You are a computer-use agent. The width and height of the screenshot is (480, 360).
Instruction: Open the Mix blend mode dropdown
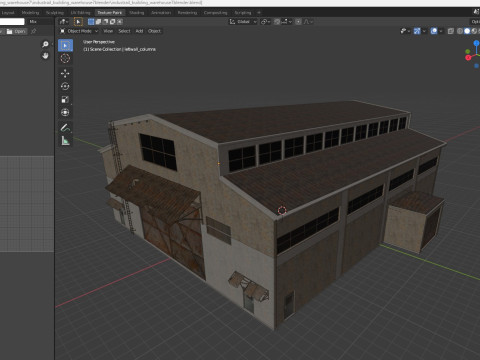click(40, 22)
